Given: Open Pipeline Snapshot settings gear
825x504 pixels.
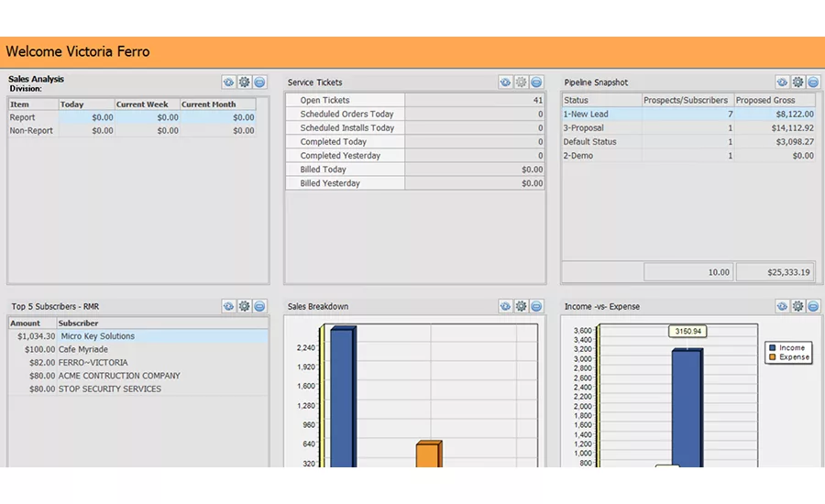Looking at the screenshot, I should (x=798, y=82).
